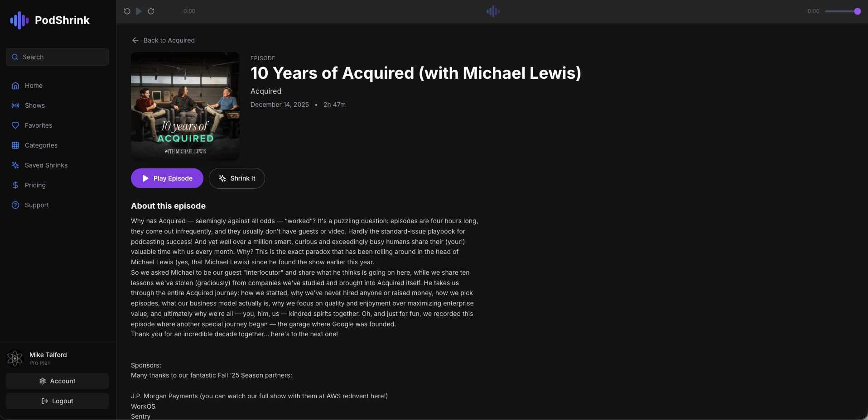Click the refresh icon in the player
The height and width of the screenshot is (420, 868).
151,11
